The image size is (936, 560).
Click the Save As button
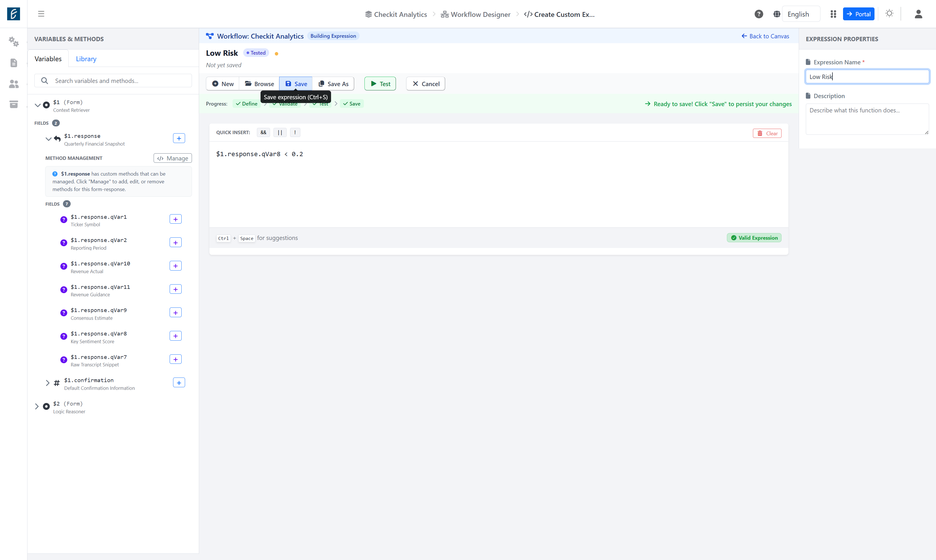pyautogui.click(x=333, y=84)
